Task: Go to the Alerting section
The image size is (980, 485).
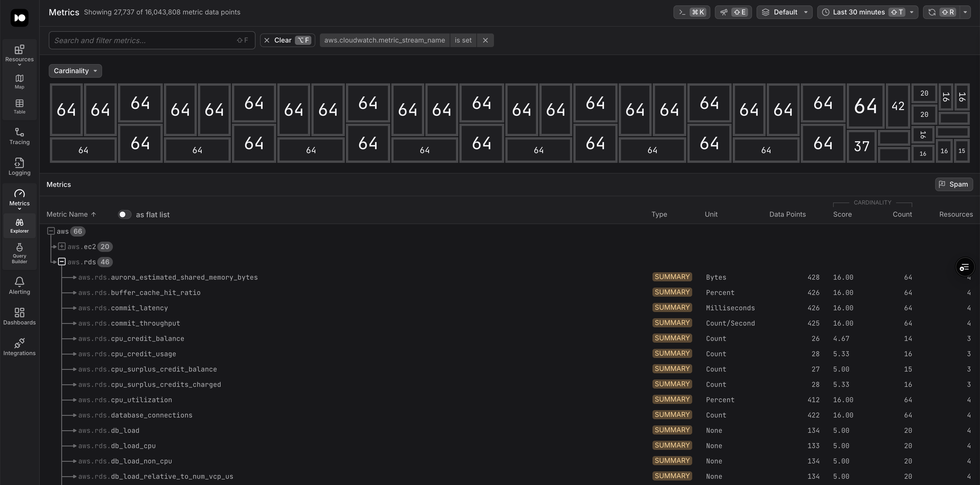Action: 19,286
